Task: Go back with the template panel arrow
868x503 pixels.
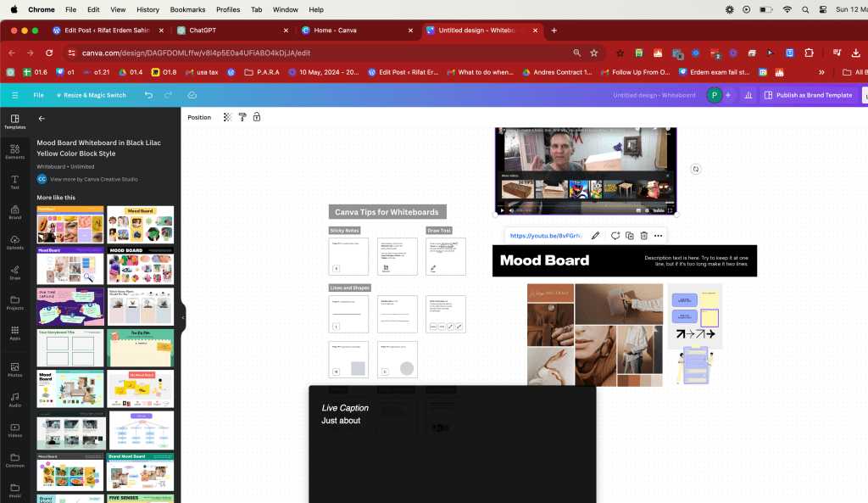Action: pyautogui.click(x=42, y=119)
